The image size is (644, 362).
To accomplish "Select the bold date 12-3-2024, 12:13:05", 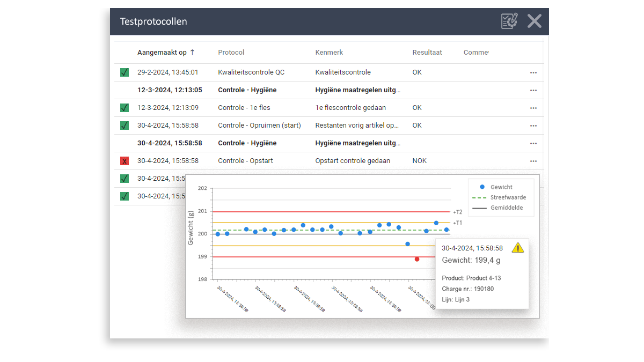I will (170, 90).
